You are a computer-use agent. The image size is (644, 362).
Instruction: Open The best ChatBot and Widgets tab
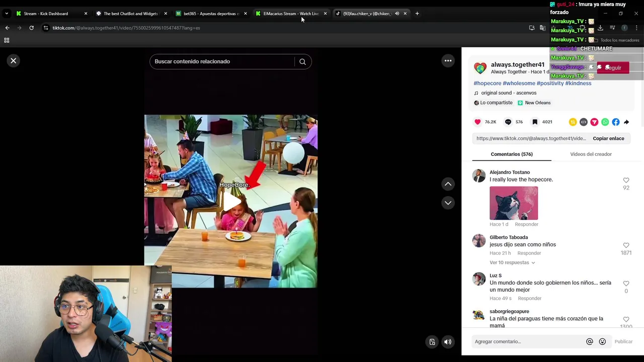130,14
